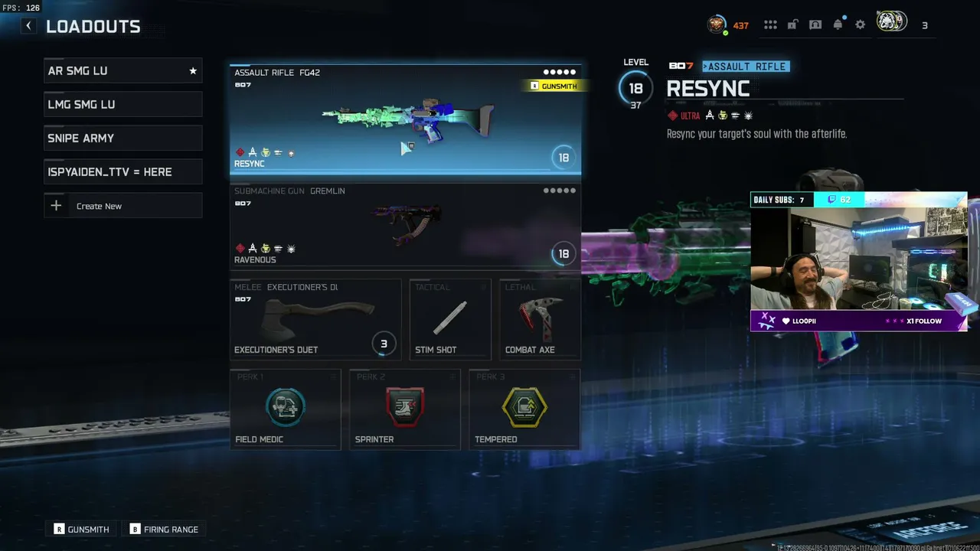The image size is (980, 551).
Task: Click the number 3 beside the avatar
Action: (925, 25)
